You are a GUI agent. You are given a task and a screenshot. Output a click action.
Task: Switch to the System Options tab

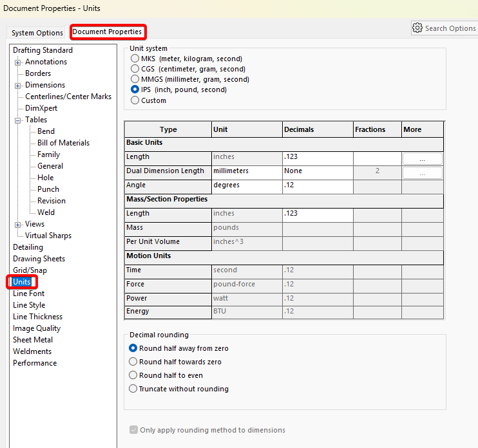pyautogui.click(x=37, y=33)
